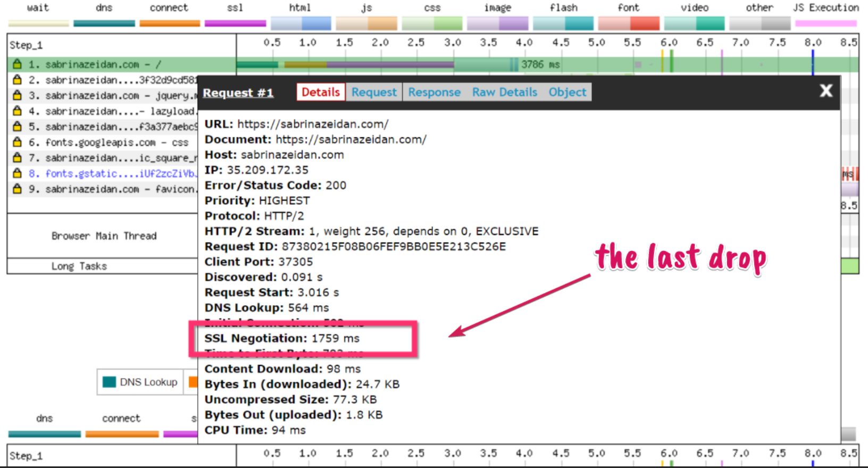868x468 pixels.
Task: Click the top Step_1 header label
Action: [x=26, y=45]
